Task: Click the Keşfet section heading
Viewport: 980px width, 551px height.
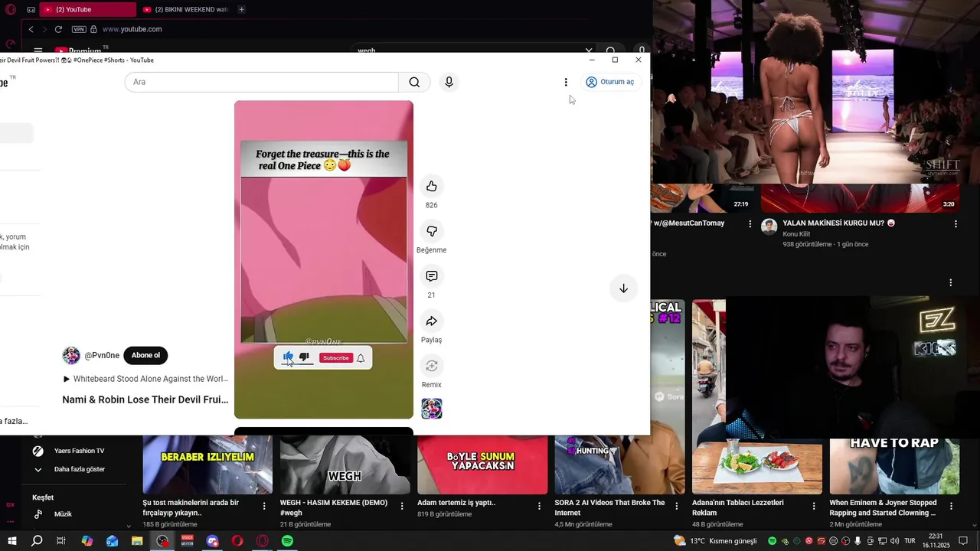Action: click(43, 497)
